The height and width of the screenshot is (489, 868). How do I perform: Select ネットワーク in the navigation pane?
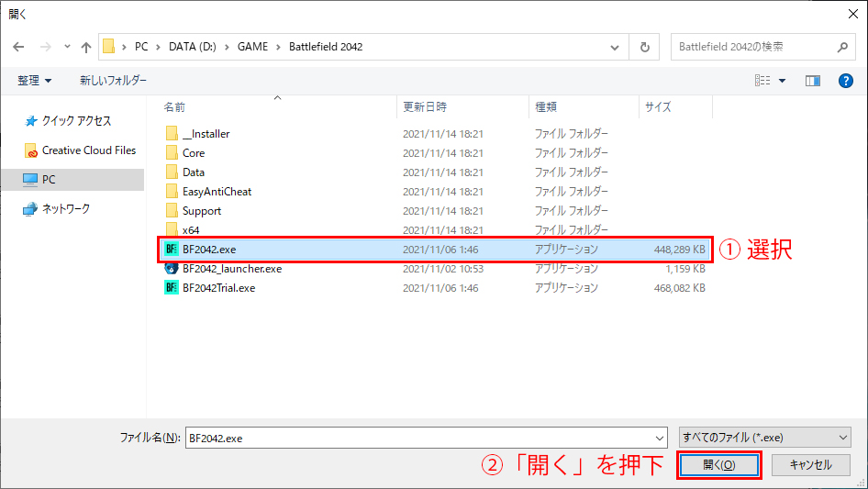point(66,209)
